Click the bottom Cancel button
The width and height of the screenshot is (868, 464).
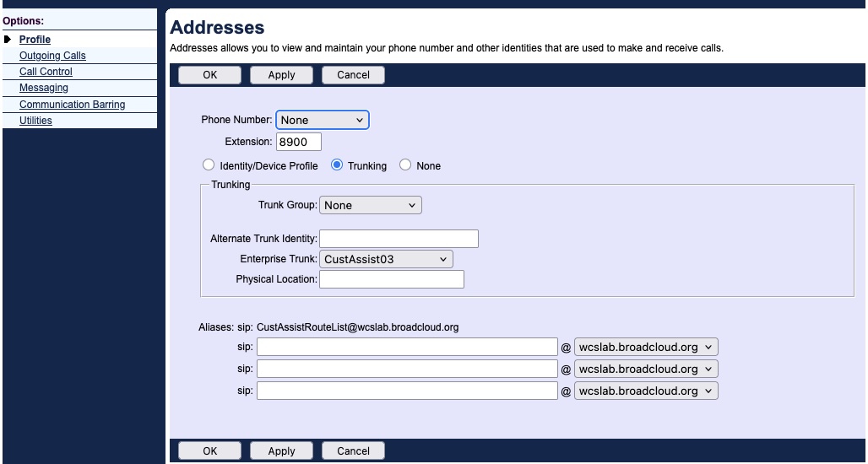point(353,451)
